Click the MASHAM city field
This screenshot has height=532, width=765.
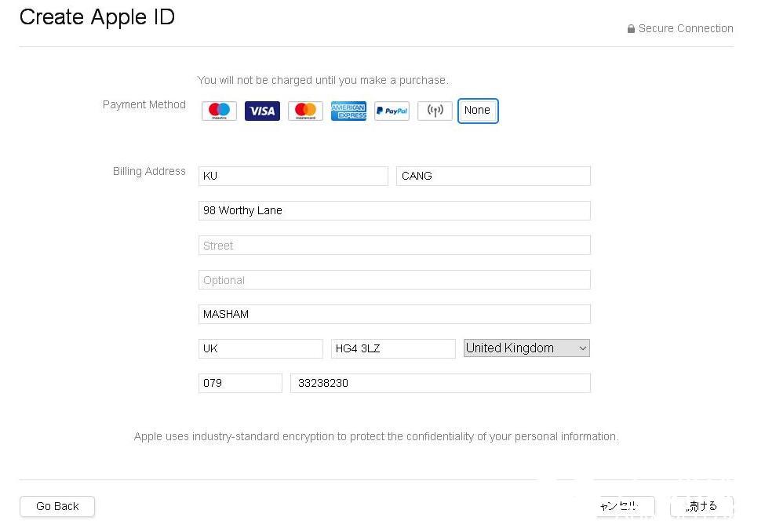coord(395,315)
